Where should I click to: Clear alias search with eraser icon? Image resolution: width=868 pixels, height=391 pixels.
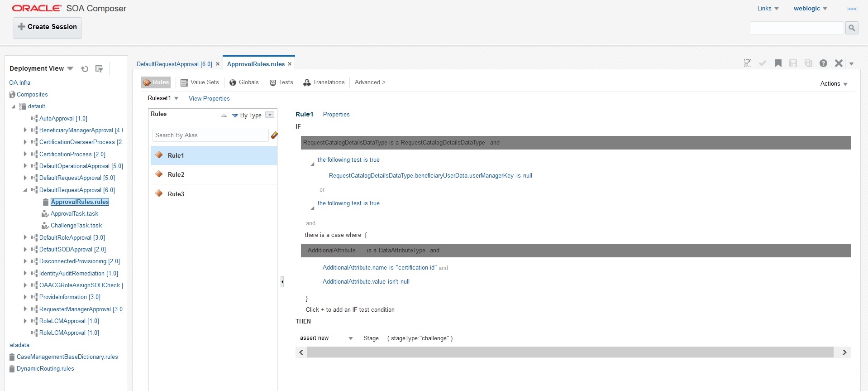(x=274, y=135)
